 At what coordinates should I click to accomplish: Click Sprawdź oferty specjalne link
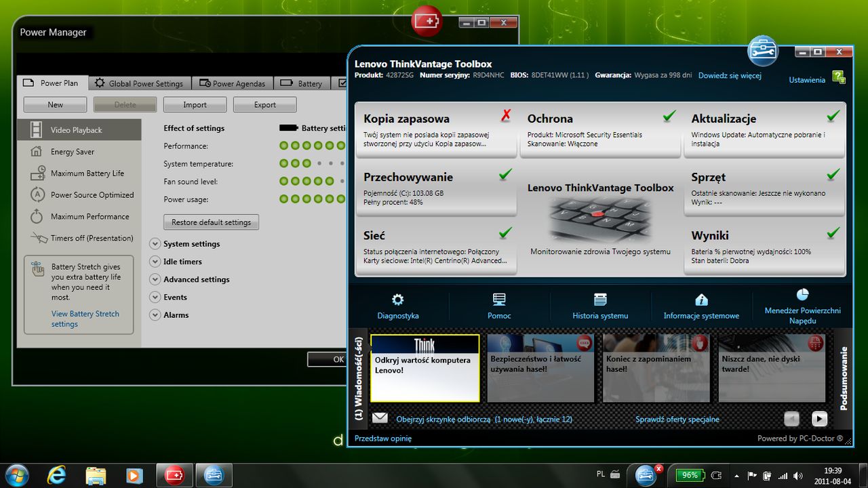coord(677,420)
